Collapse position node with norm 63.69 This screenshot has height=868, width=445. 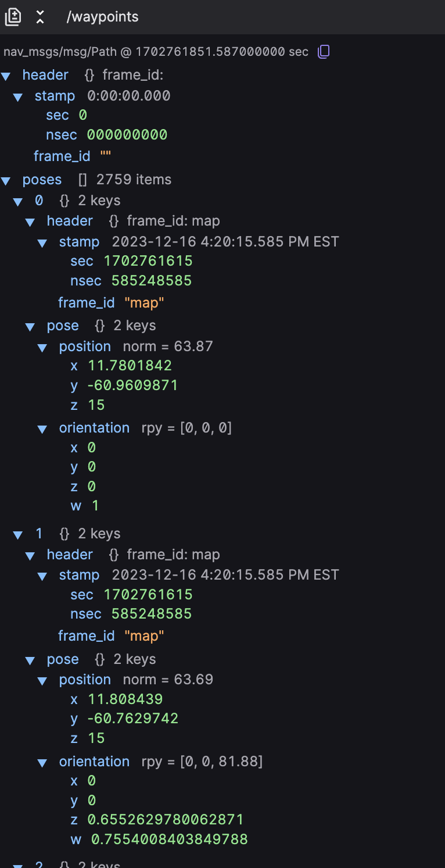coord(42,681)
